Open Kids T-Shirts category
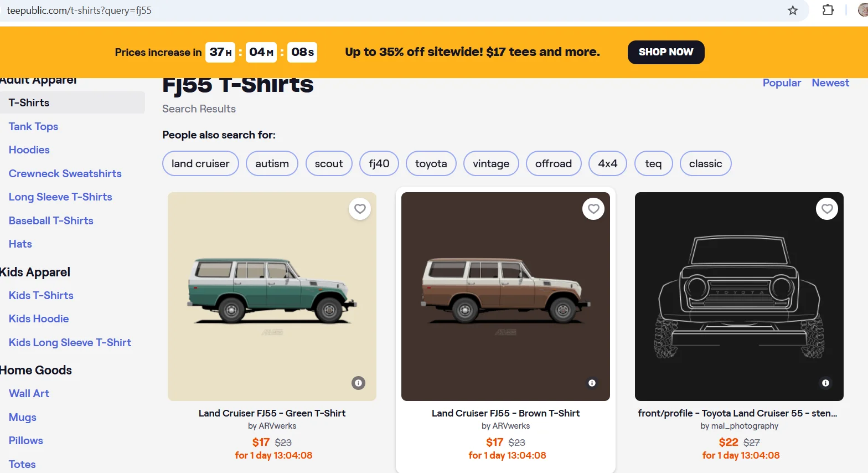 coord(41,295)
